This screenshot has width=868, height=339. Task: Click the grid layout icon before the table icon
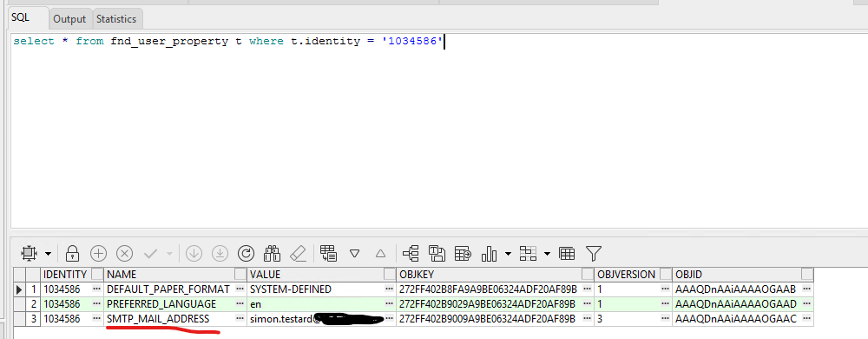click(528, 254)
